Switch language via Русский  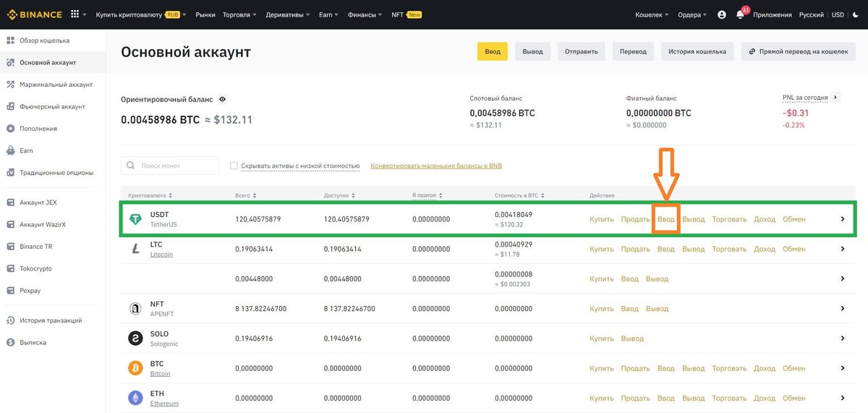[812, 14]
